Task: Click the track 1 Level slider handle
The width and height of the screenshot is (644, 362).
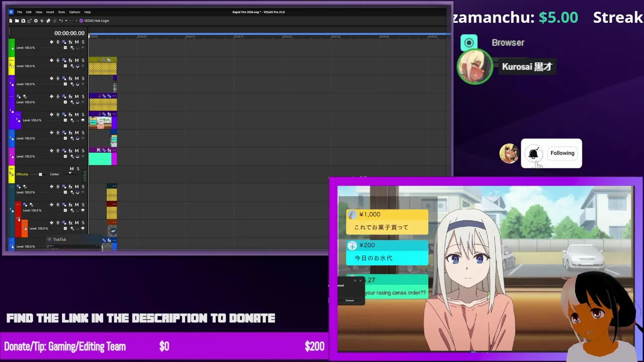Action: coord(65,48)
